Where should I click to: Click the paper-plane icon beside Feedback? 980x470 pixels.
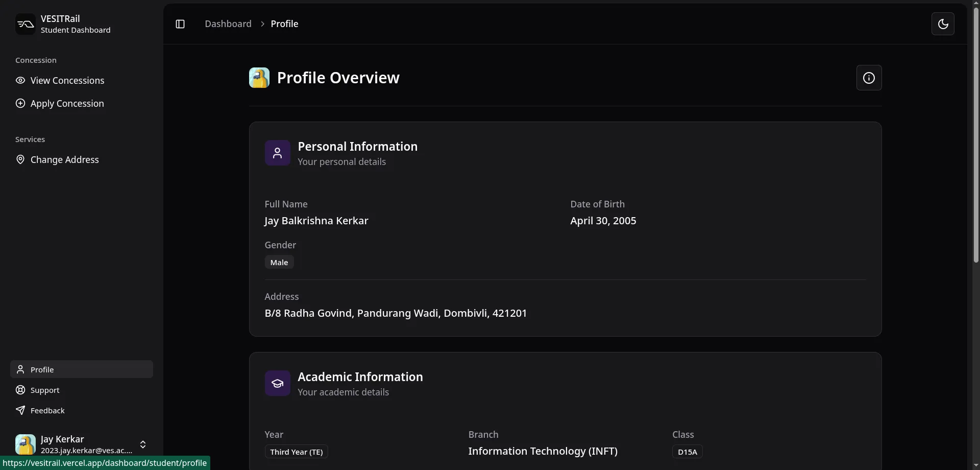pos(19,410)
